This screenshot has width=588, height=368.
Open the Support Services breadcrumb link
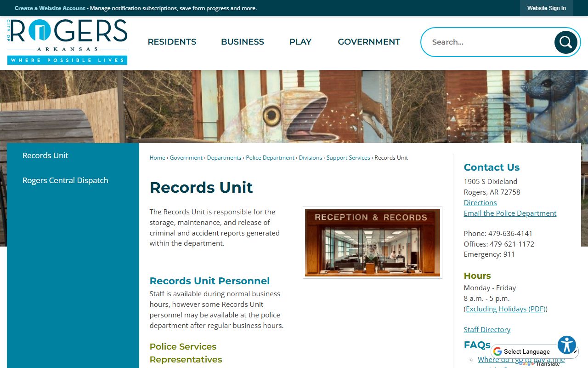pos(348,157)
